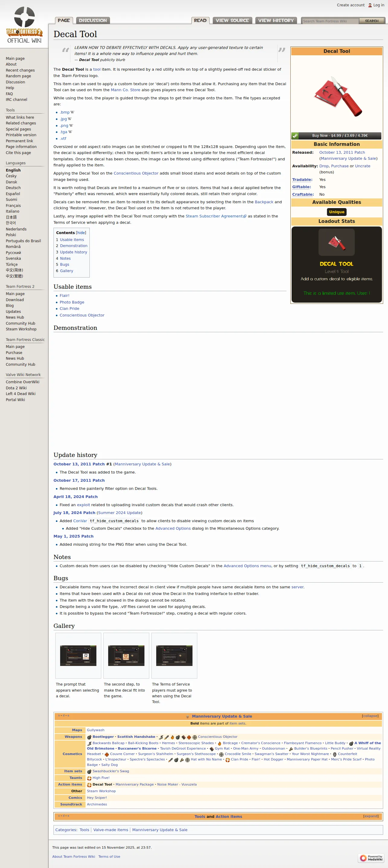Click the Sniper crosshair icon before Crocodile Smile
This screenshot has height=868, width=388.
tap(221, 754)
